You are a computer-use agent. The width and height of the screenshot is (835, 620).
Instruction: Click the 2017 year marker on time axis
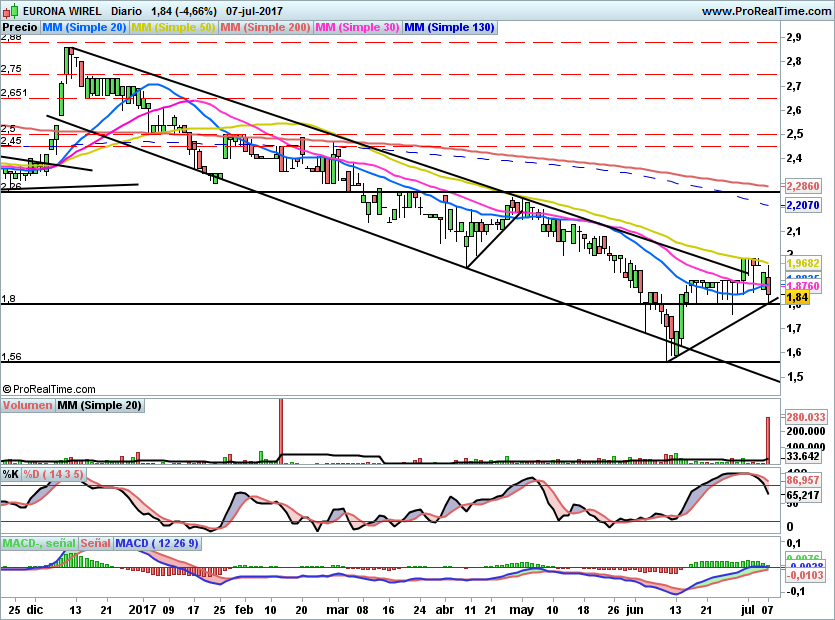143,609
